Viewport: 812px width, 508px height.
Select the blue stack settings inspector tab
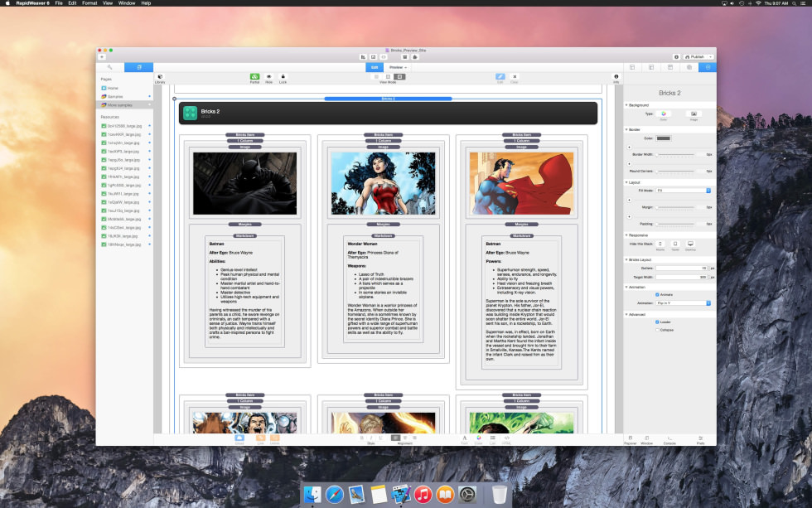pyautogui.click(x=708, y=67)
